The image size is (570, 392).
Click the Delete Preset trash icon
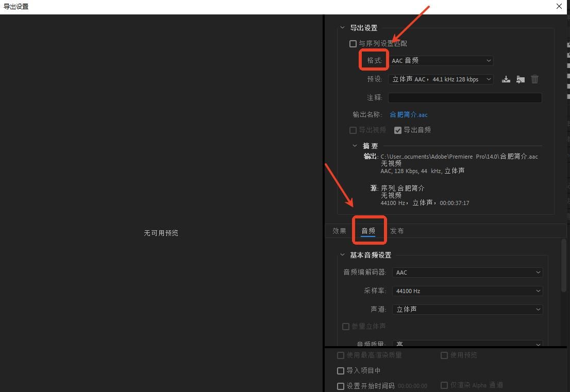point(534,79)
